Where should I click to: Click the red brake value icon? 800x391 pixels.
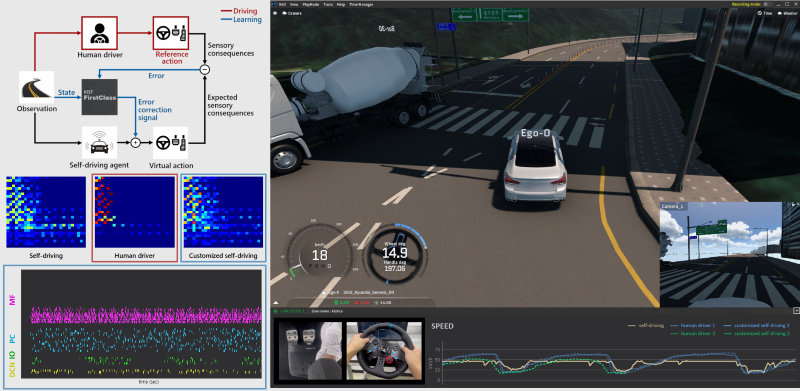tap(356, 302)
